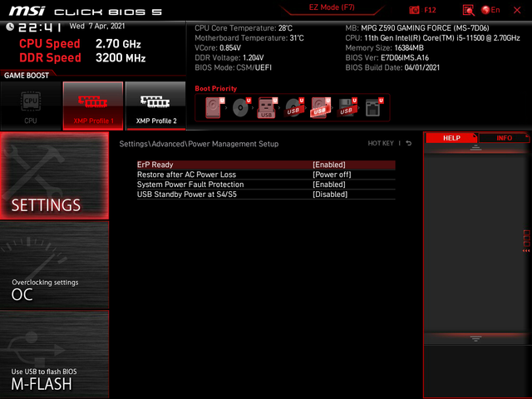Select the USB optical drive boot icon
Viewport: 532px width, 399px height.
(x=293, y=107)
